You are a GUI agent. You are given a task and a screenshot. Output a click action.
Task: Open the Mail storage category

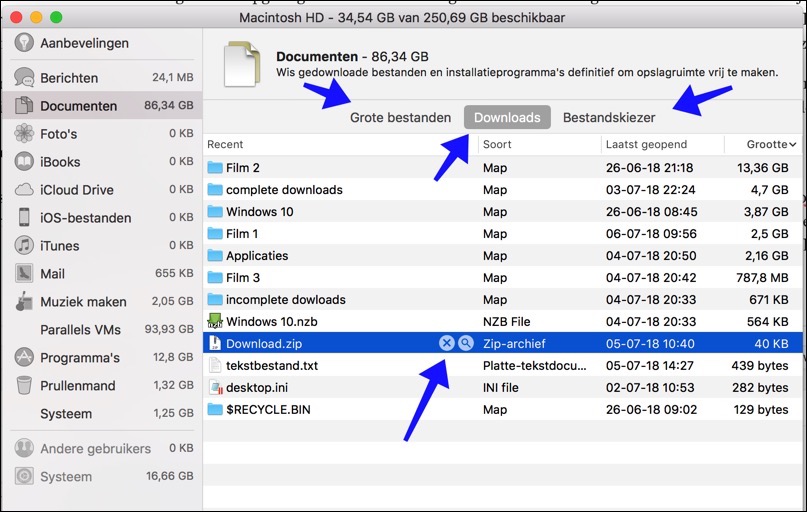point(52,274)
